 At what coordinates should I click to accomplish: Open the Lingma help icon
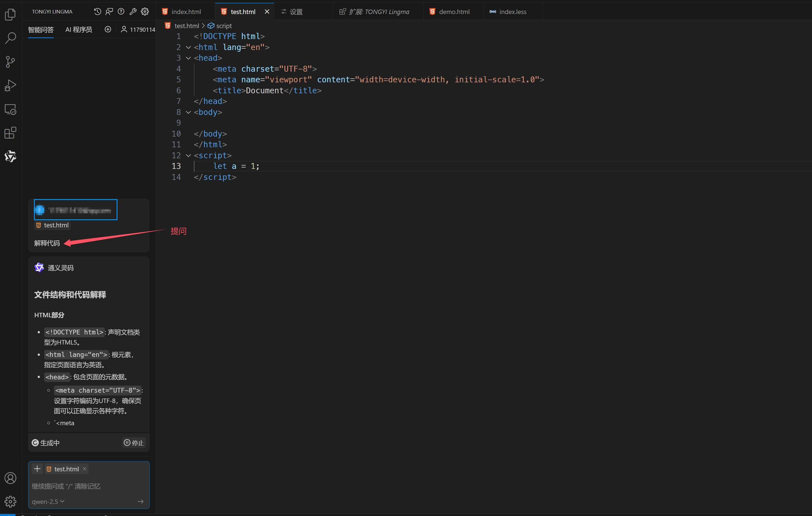tap(121, 12)
